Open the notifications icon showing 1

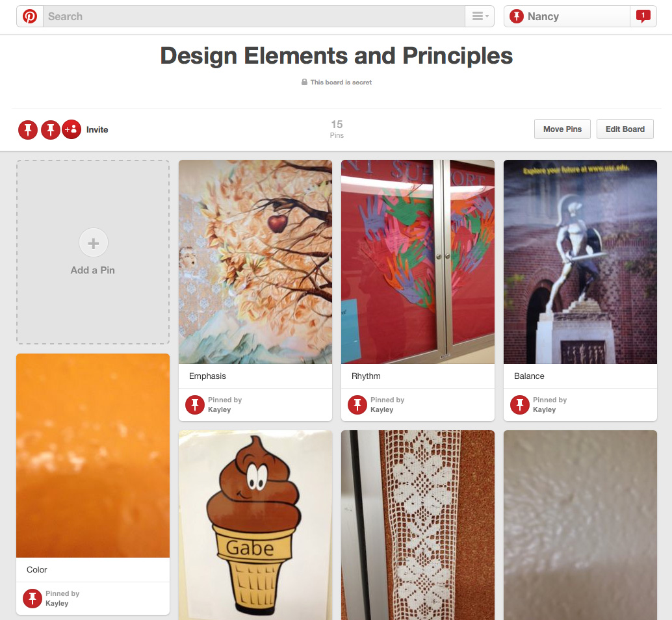[643, 17]
